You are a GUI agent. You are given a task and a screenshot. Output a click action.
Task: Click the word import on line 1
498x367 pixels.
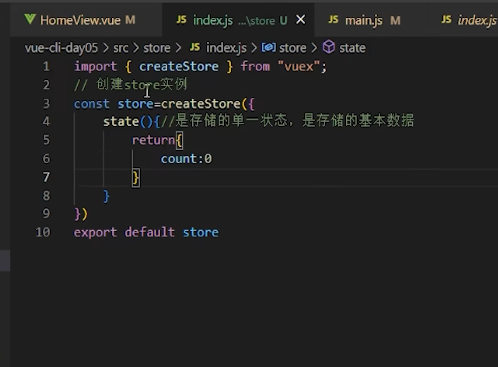point(95,66)
